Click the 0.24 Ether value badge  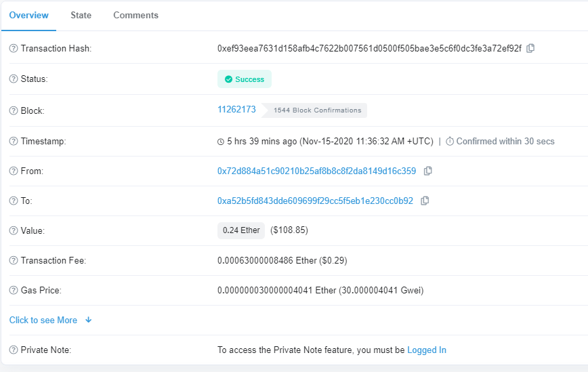pyautogui.click(x=241, y=230)
